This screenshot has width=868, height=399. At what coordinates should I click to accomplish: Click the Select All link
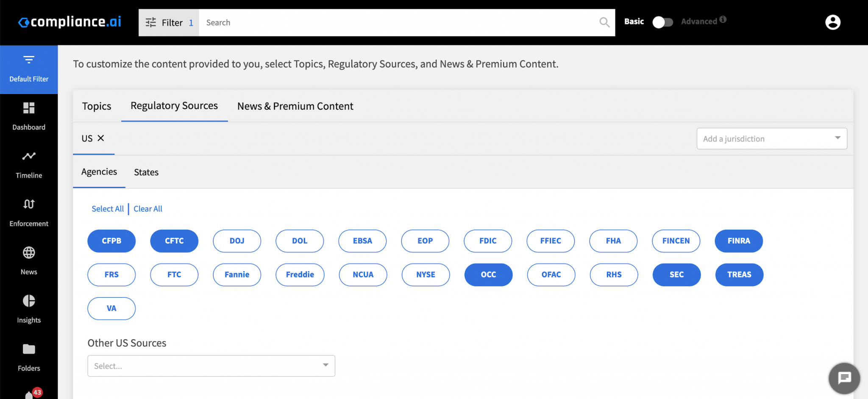point(108,209)
